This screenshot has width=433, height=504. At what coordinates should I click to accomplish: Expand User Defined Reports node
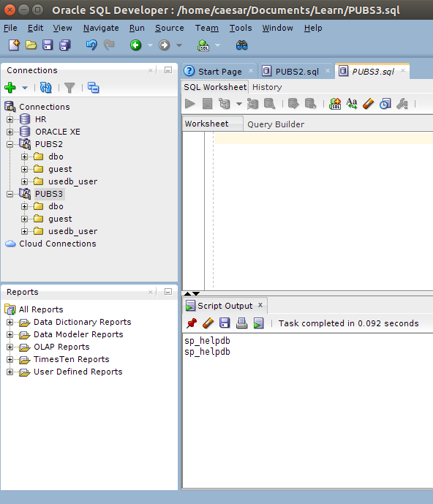tap(10, 372)
